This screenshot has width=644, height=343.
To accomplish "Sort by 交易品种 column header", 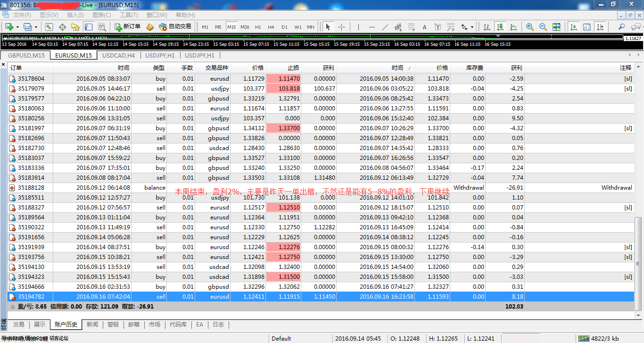I will [213, 68].
